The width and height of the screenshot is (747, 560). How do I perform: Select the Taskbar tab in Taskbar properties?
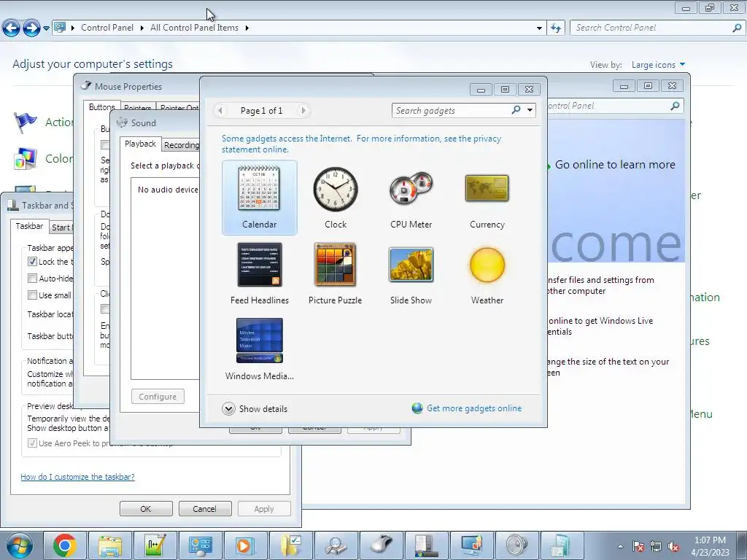coord(29,226)
